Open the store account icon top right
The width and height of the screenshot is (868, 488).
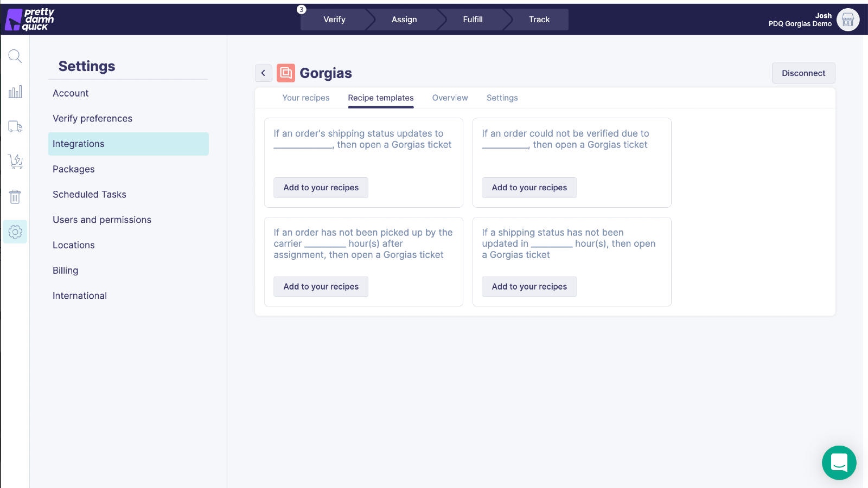[x=847, y=20]
